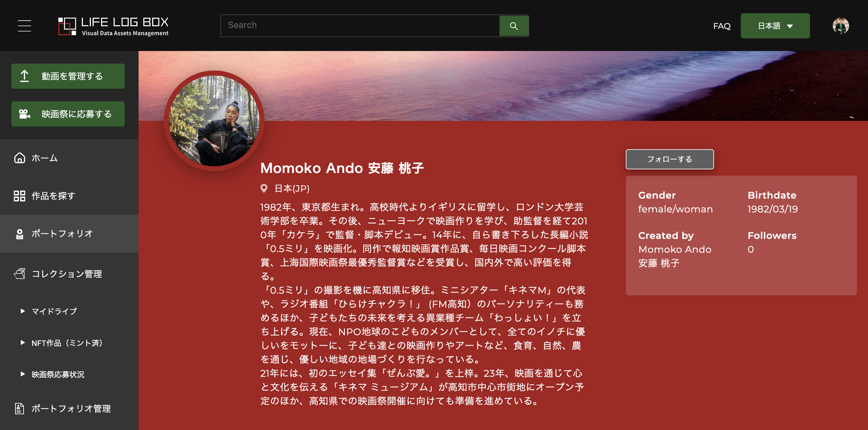
Task: Expand the マイドライブ arrow
Action: 23,311
